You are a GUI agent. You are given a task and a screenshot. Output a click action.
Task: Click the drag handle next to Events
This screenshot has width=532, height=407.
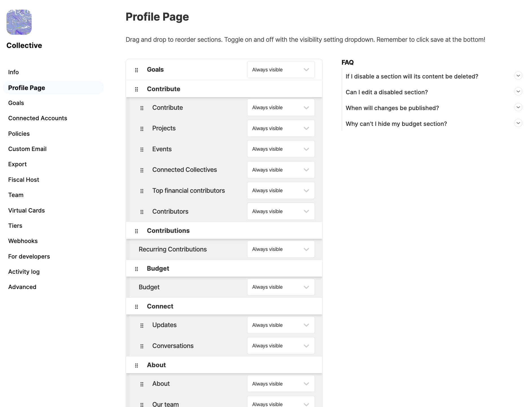[142, 150]
